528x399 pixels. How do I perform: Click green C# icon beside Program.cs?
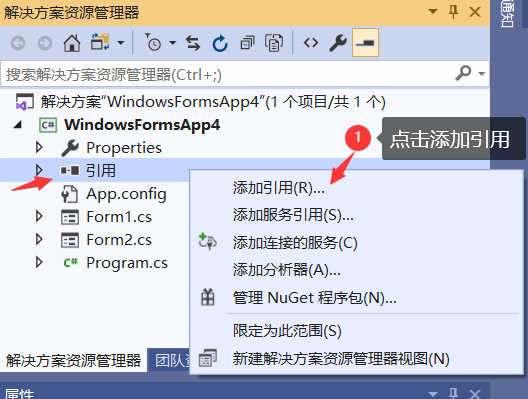[71, 263]
